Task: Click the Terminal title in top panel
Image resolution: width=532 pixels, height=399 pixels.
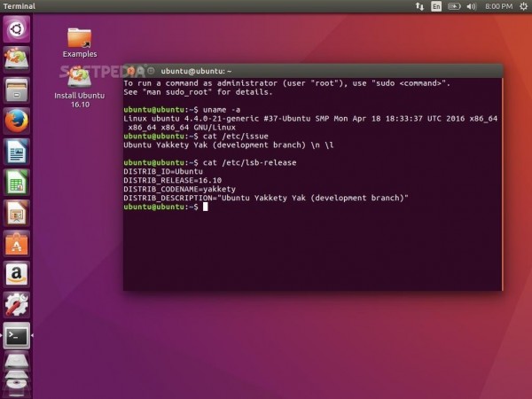Action: [x=19, y=6]
